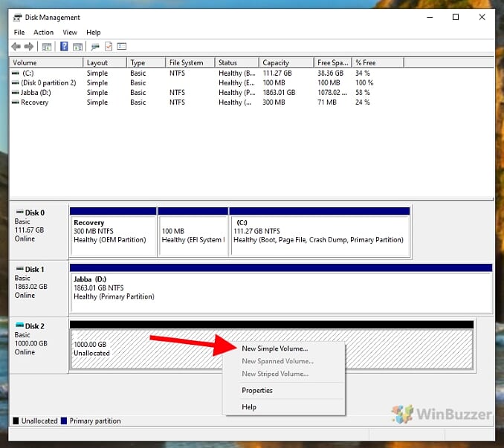Click the Volume column header

(x=46, y=62)
